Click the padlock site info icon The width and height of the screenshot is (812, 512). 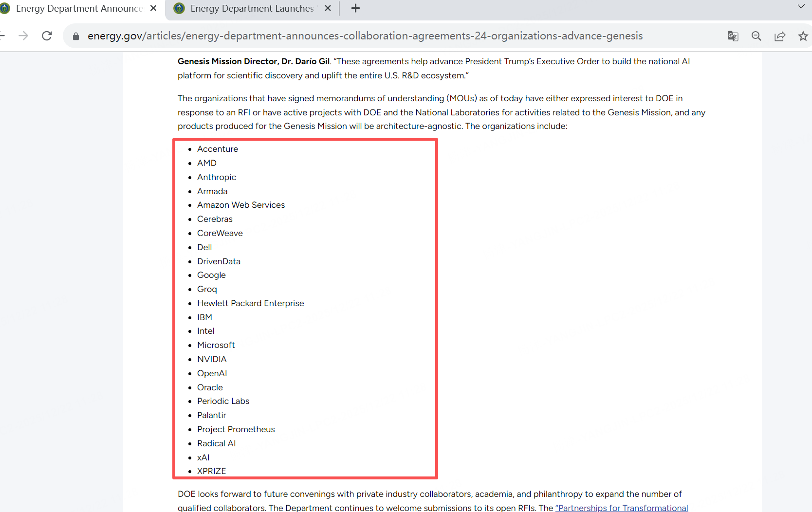point(76,37)
